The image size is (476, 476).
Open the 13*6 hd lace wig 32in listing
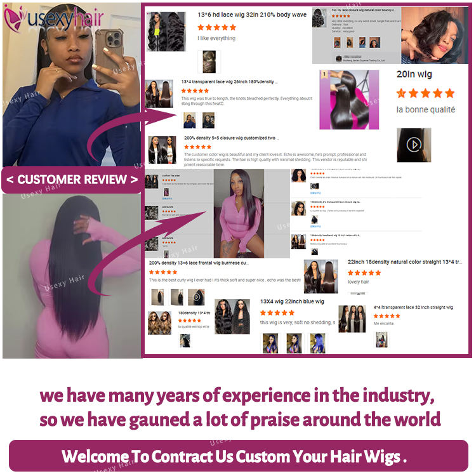[252, 15]
